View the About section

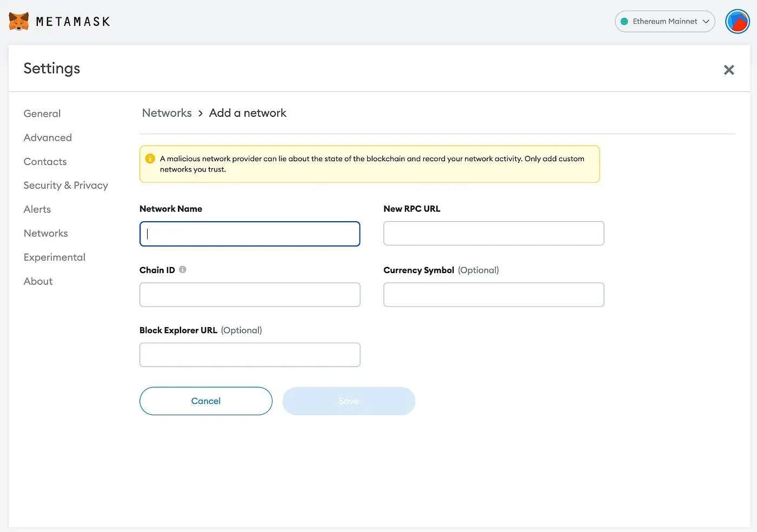[x=38, y=281]
